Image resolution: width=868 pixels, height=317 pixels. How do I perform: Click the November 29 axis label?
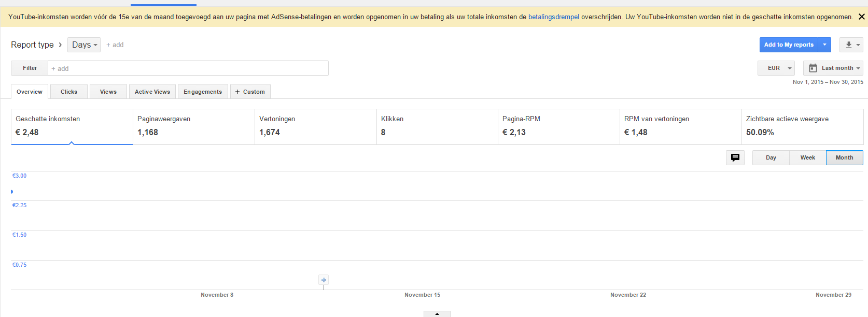click(x=834, y=295)
